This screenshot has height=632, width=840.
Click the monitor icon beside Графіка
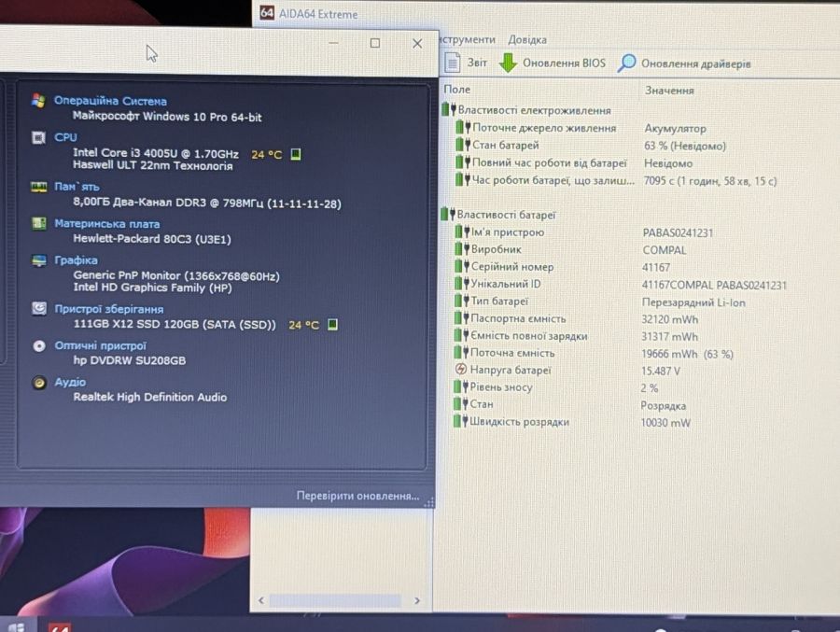(x=39, y=260)
